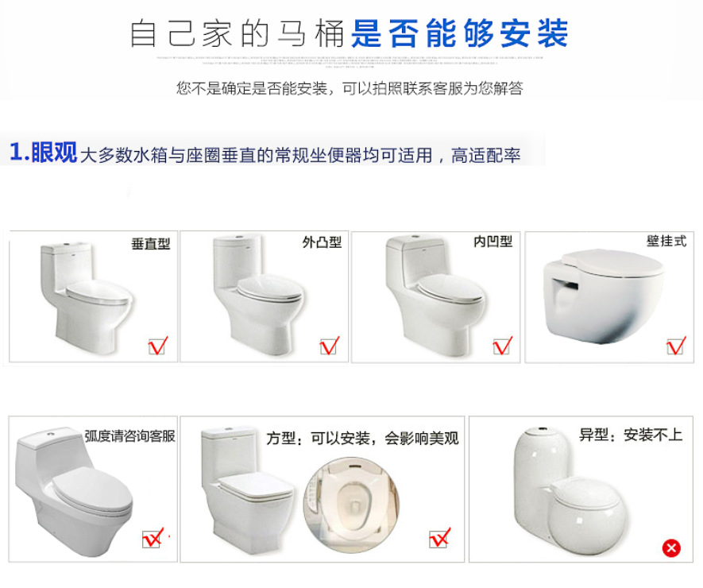Click the red X icon for 异型 toilet
The height and width of the screenshot is (588, 703).
click(x=671, y=547)
